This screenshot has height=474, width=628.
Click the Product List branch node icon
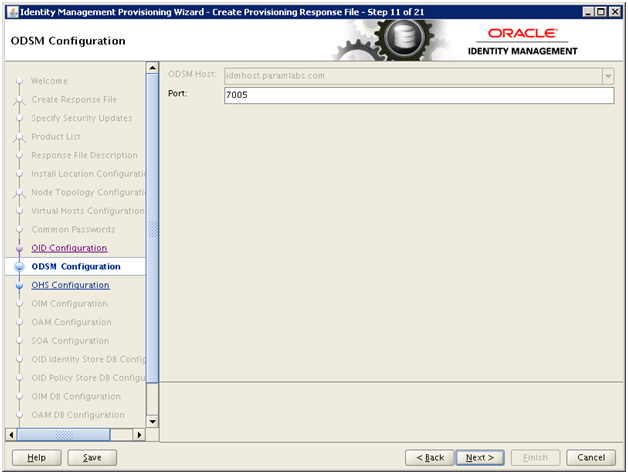(19, 138)
